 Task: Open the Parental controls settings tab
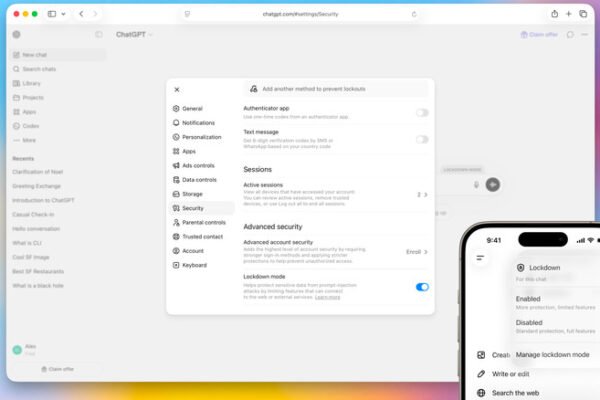click(199, 222)
